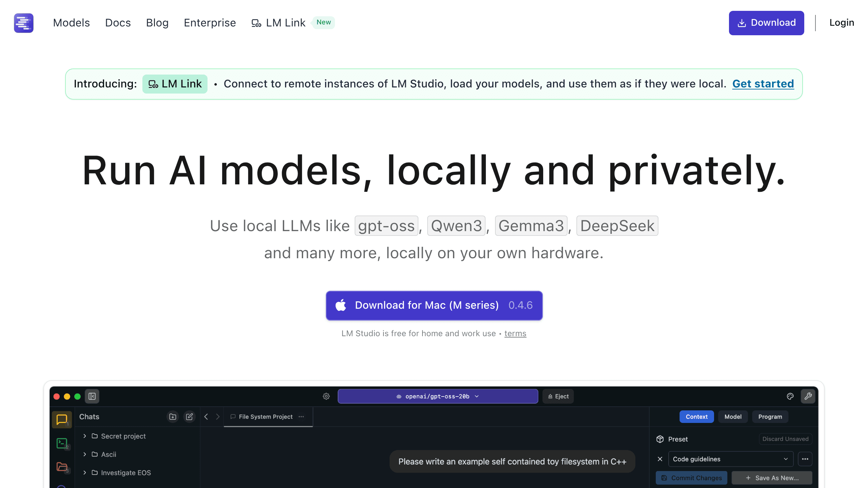
Task: Switch to the Model tab
Action: point(733,416)
